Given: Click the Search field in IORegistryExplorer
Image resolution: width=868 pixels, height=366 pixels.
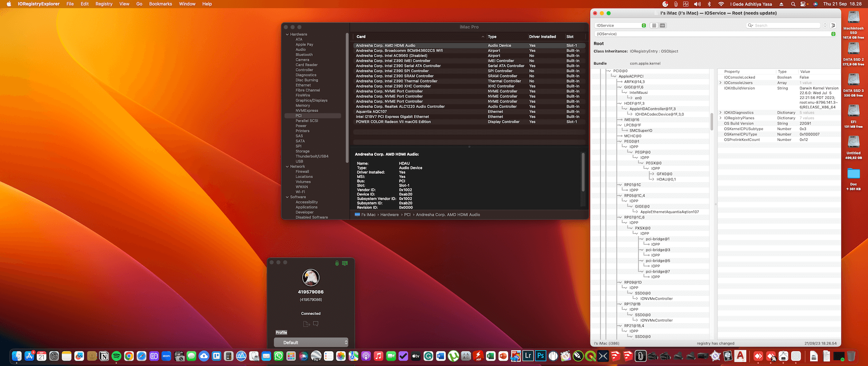Looking at the screenshot, I should (783, 25).
